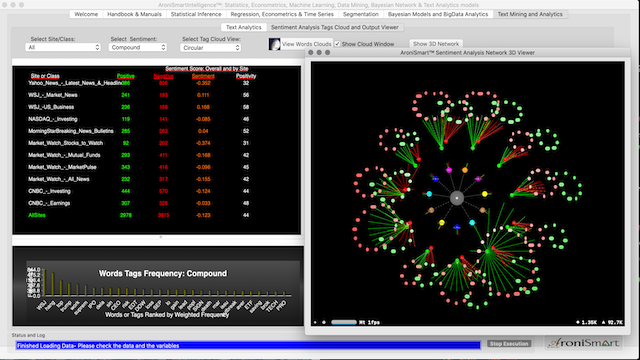
Task: Click the Sentiment column header
Action: coord(203,76)
